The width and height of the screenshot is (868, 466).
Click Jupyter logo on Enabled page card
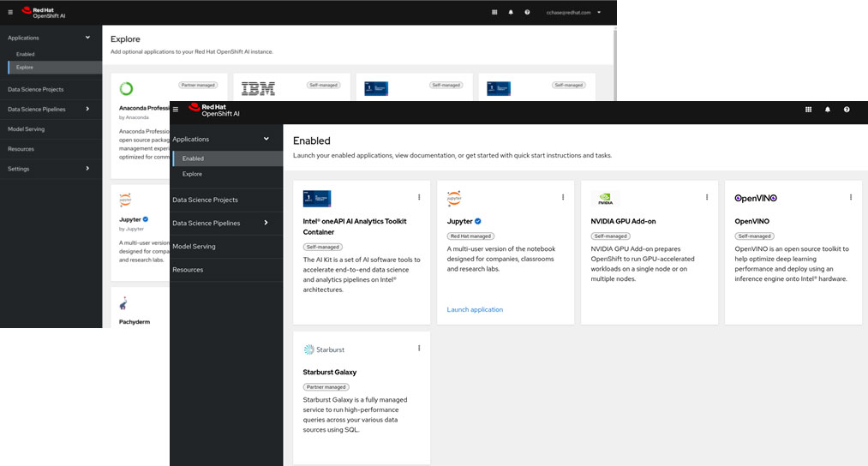tap(454, 198)
